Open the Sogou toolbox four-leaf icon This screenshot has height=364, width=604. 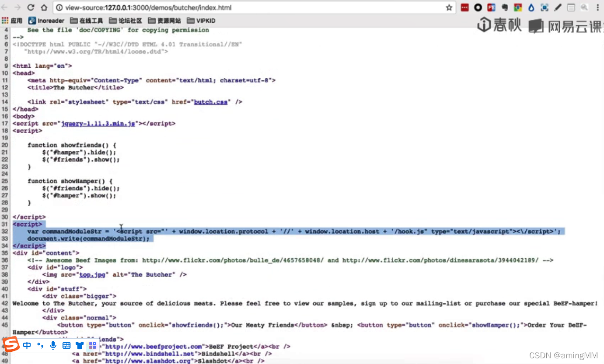click(92, 345)
